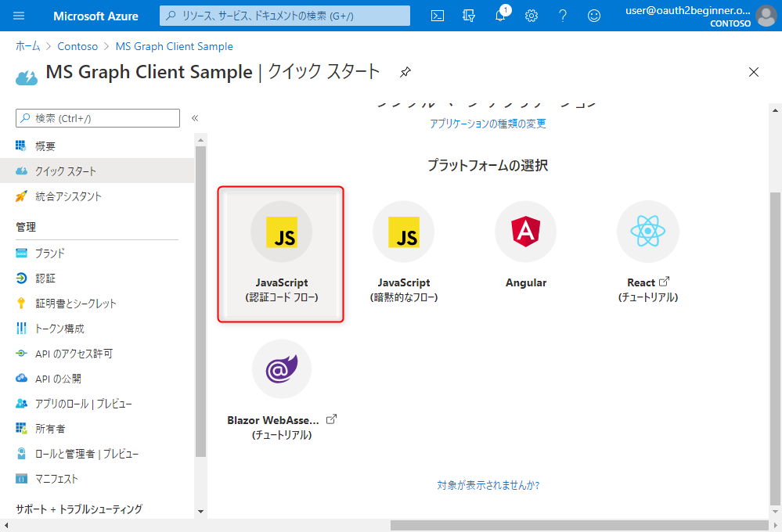The image size is (782, 532).
Task: Click the マニフェスト icon
Action: coord(21,479)
